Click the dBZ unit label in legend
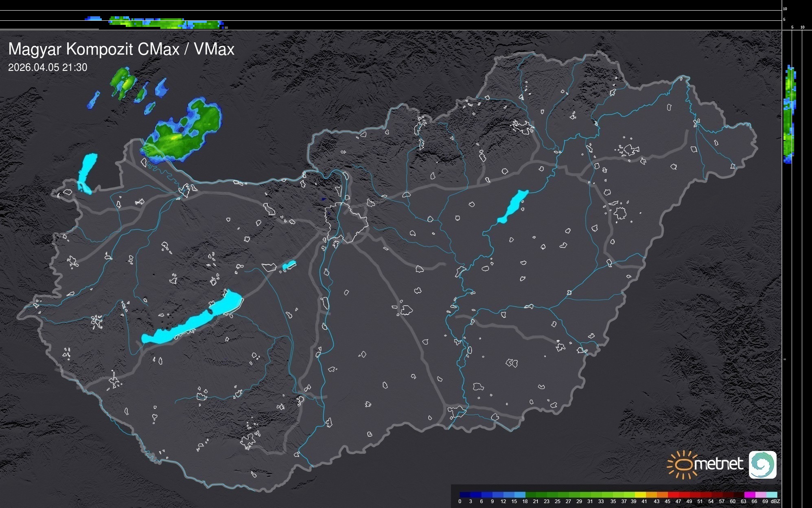 pos(775,501)
